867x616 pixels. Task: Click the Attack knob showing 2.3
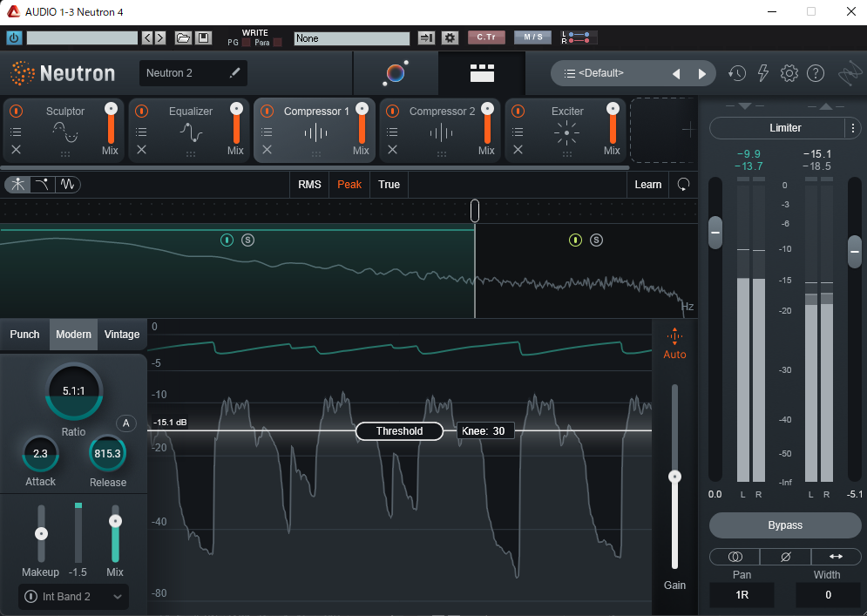click(x=40, y=453)
